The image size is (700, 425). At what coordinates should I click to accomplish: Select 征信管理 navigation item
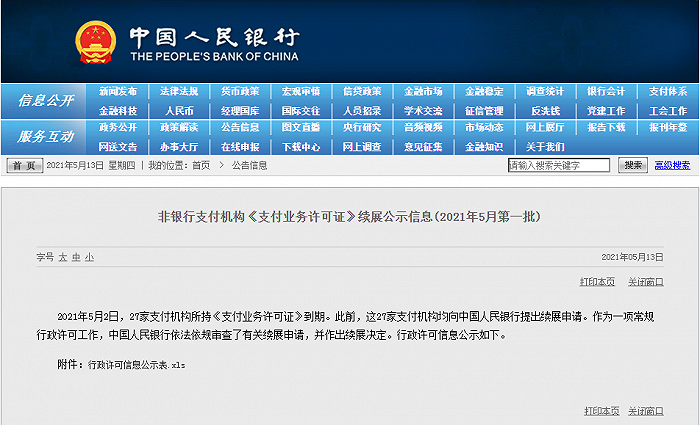pos(484,111)
